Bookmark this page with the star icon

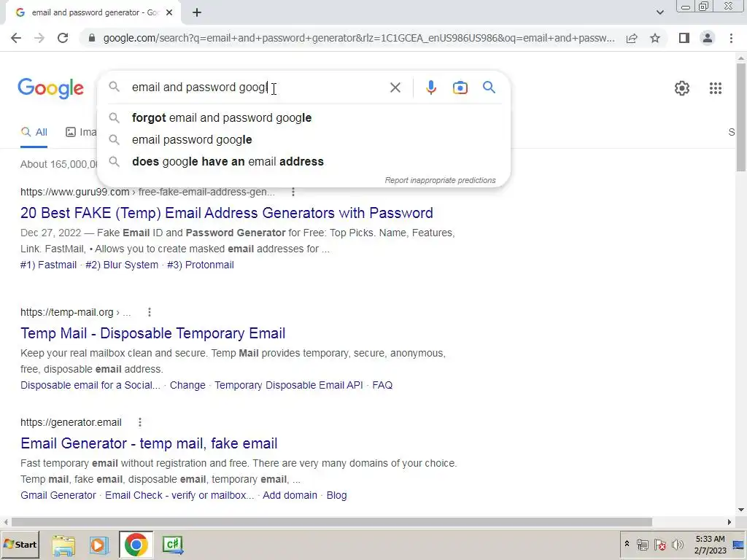[x=655, y=38]
